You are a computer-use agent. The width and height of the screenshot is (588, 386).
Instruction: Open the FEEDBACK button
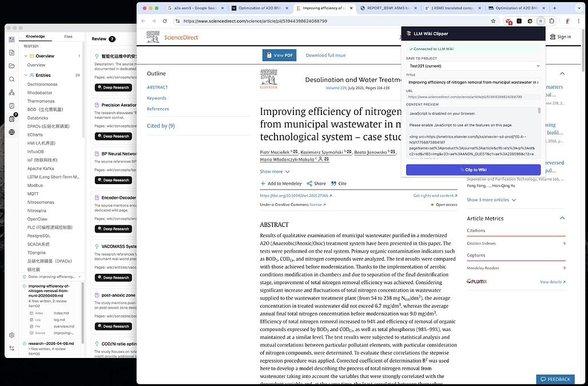(x=555, y=379)
